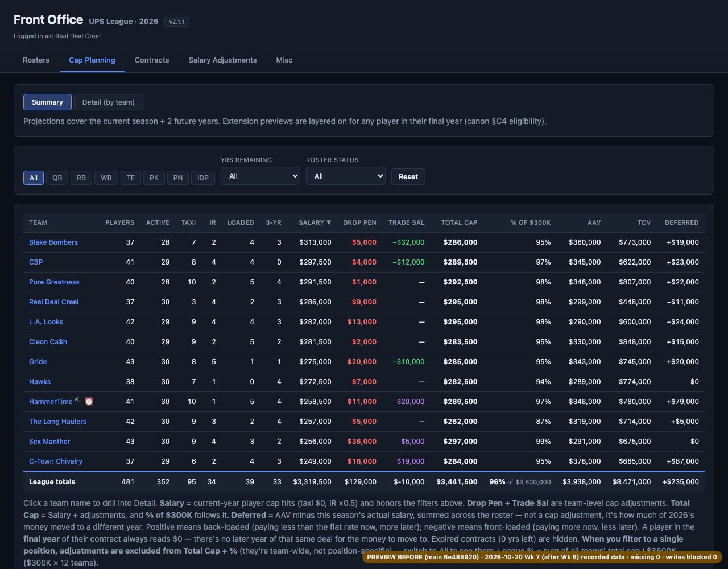Open Real Deal Creel team detail
The height and width of the screenshot is (569, 728).
54,302
